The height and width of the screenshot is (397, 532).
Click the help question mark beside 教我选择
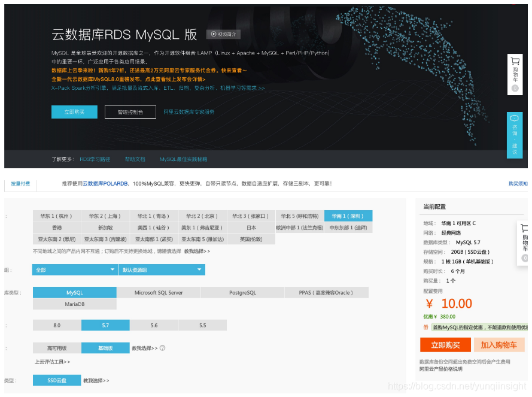163,348
